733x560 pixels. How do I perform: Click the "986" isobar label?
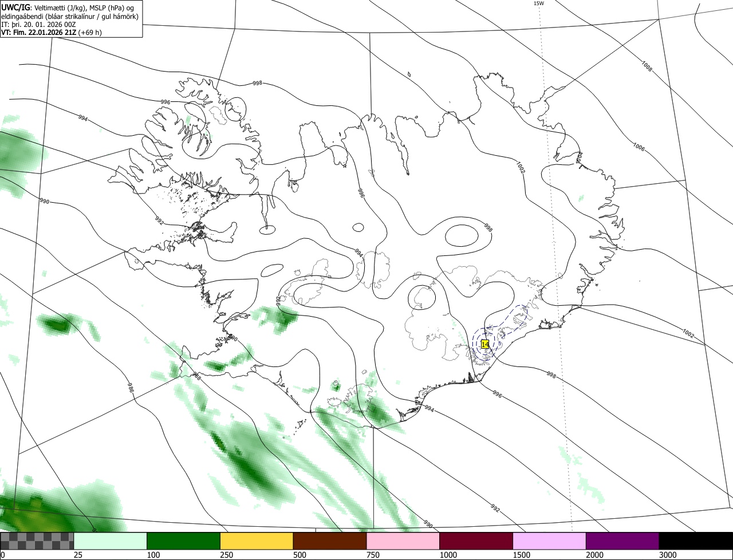[x=131, y=389]
